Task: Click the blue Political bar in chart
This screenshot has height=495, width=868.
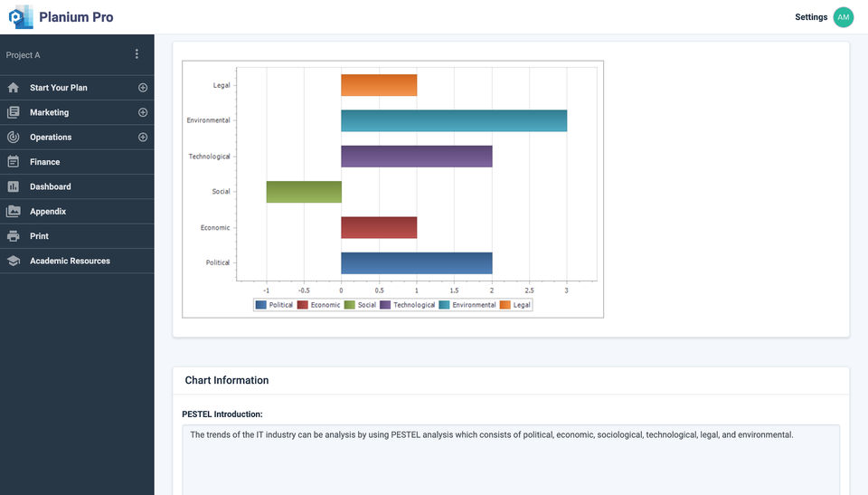Action: click(416, 262)
